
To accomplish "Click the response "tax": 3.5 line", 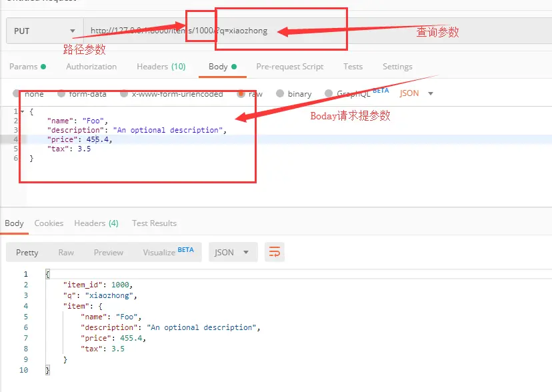I will pos(103,349).
